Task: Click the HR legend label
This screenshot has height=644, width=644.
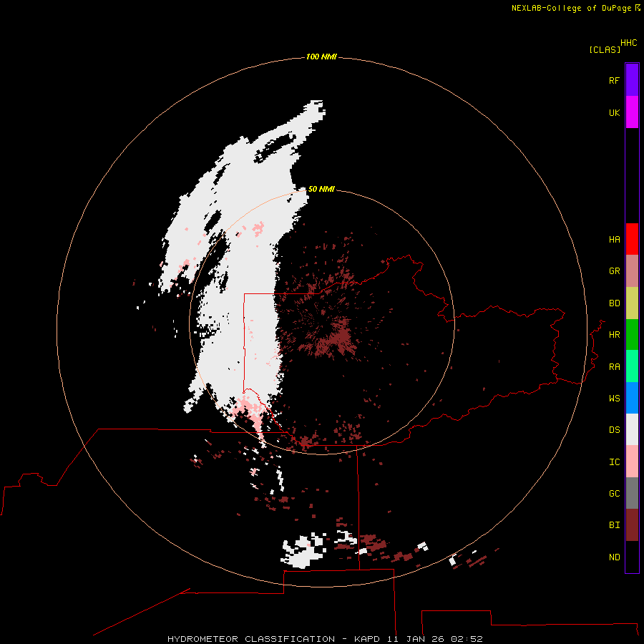Action: click(x=614, y=335)
